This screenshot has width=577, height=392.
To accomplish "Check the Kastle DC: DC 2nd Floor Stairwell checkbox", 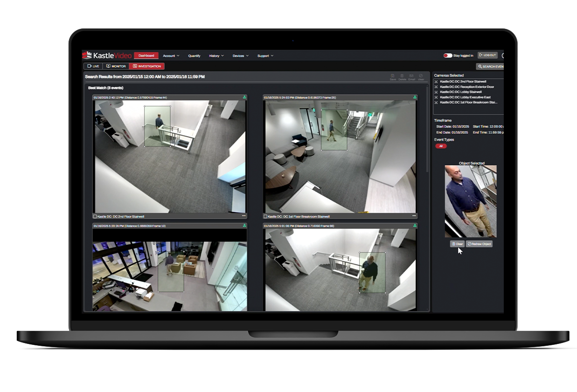I will pyautogui.click(x=95, y=216).
